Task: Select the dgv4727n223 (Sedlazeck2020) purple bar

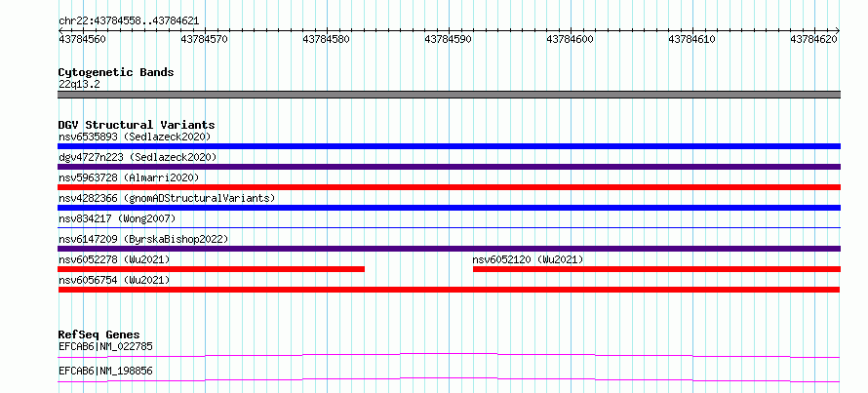Action: pyautogui.click(x=449, y=167)
